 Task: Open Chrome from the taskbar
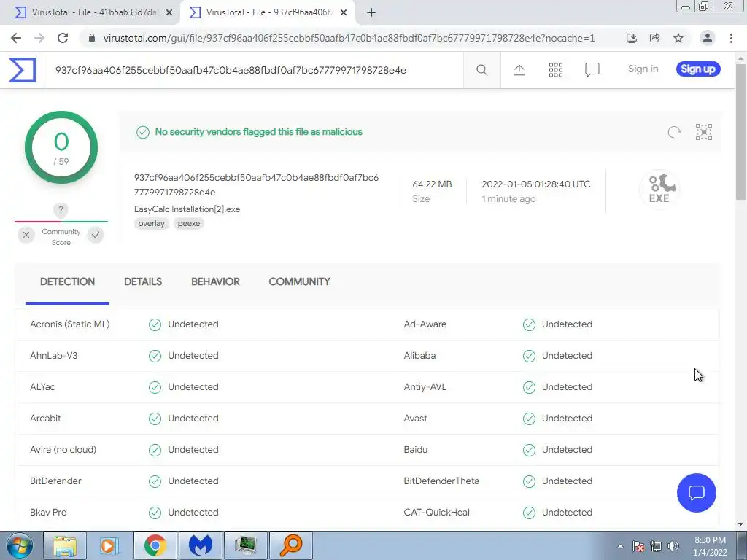point(155,545)
